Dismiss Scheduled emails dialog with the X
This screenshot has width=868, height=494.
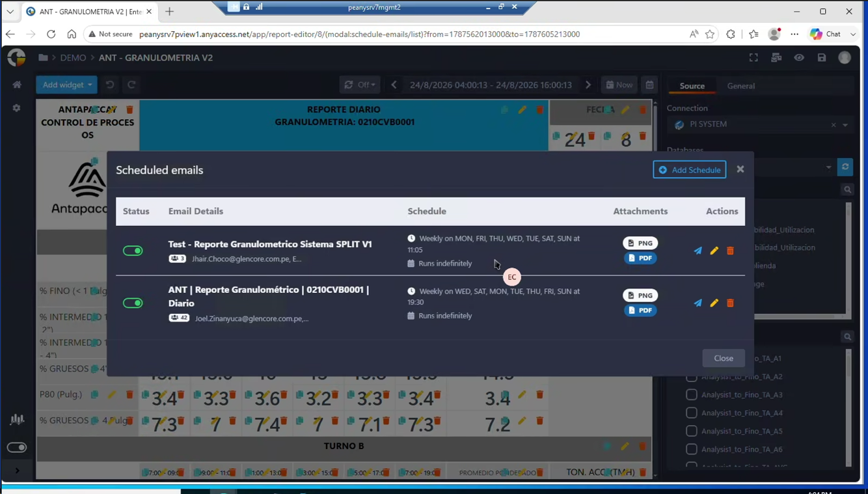[740, 169]
